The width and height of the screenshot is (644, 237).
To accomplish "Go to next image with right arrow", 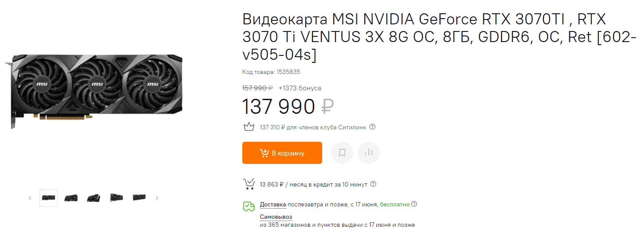I will (x=157, y=198).
